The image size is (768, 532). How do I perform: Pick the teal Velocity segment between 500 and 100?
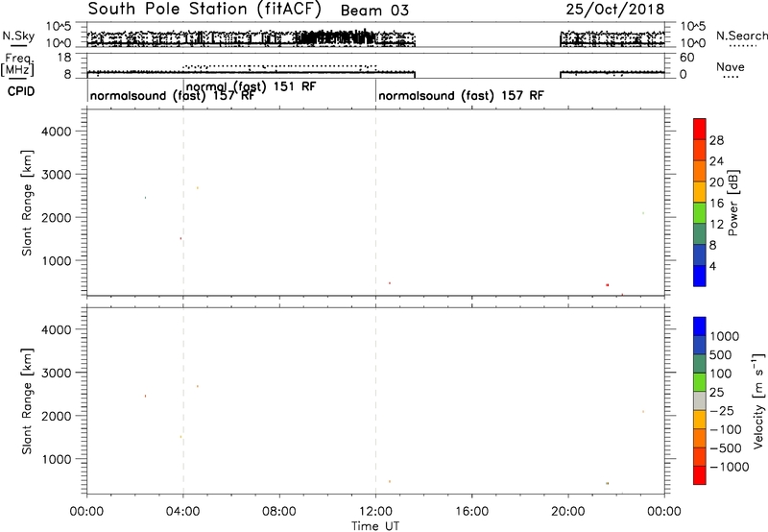[700, 364]
